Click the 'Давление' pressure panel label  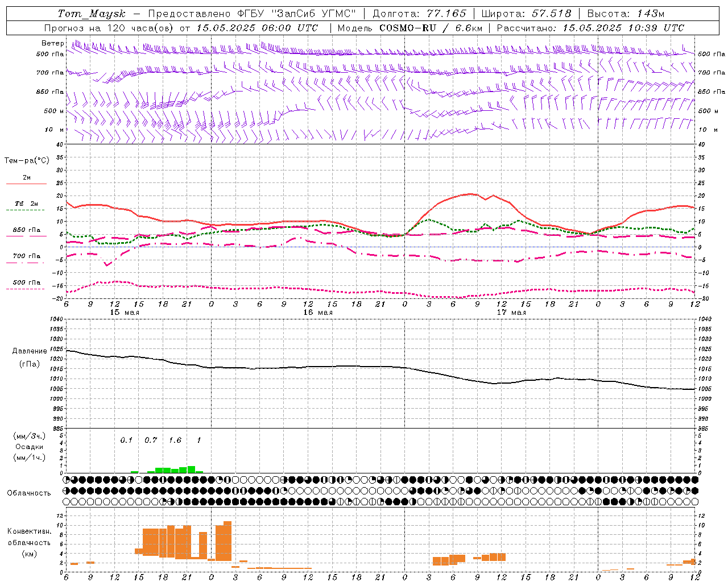point(30,351)
